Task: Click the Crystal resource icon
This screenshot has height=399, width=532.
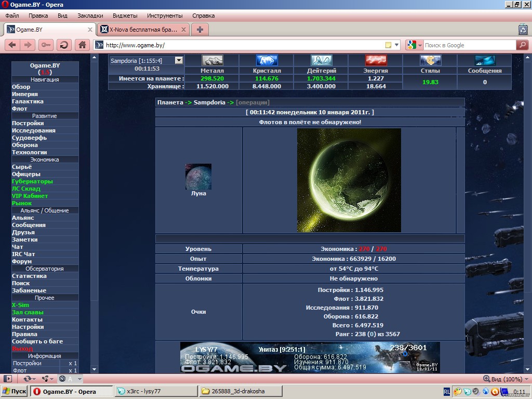Action: click(267, 60)
